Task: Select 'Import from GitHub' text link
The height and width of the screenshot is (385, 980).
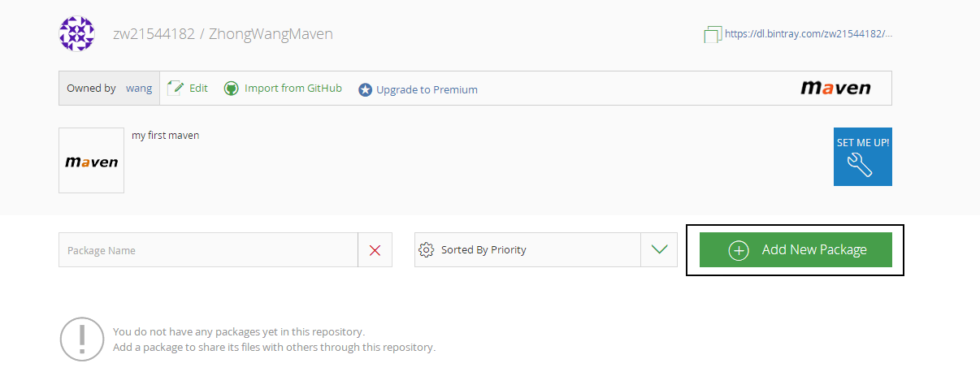Action: 293,89
